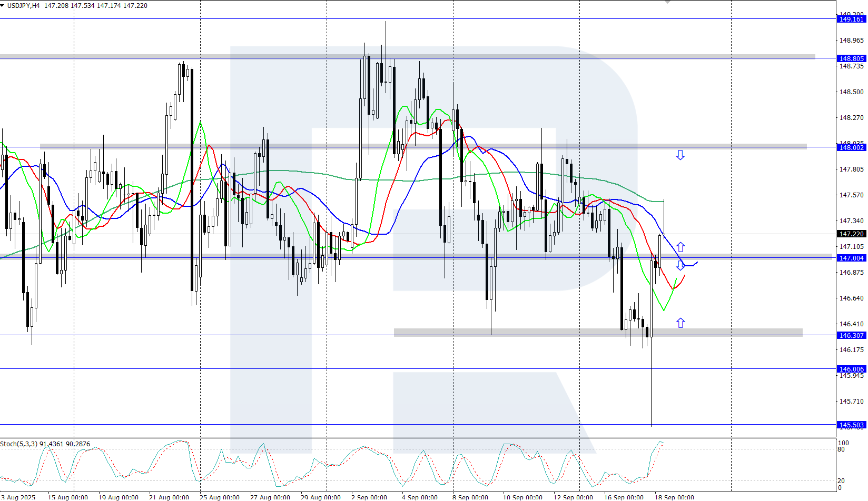Select the 148.805 resistance price label
868x501 pixels.
click(851, 58)
